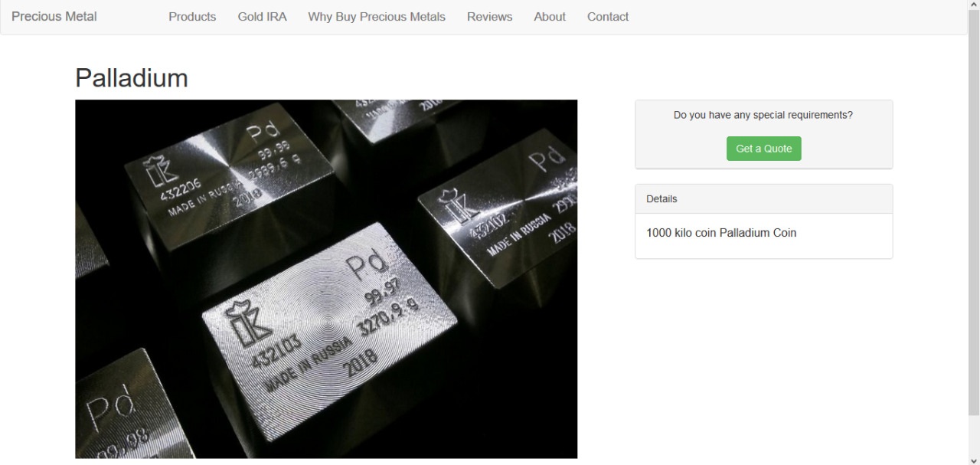This screenshot has height=465, width=980.
Task: Select the 1000 kilo coin Palladium Coin text
Action: (x=721, y=233)
